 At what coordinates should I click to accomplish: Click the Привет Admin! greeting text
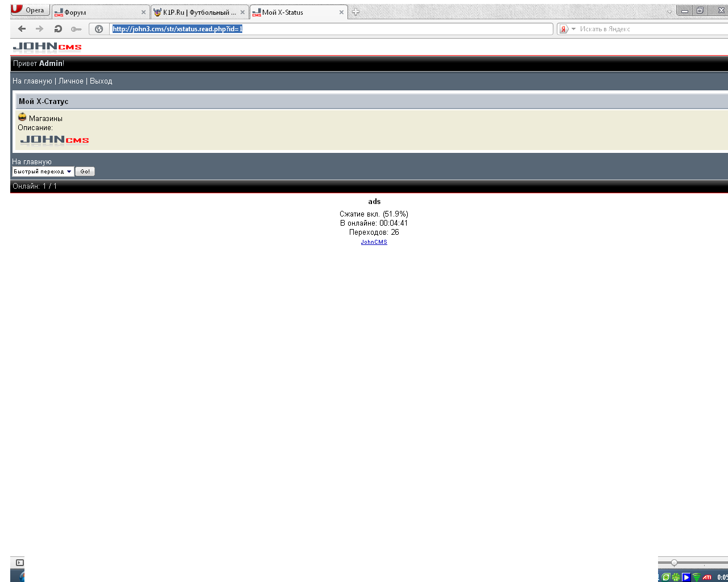coord(39,64)
